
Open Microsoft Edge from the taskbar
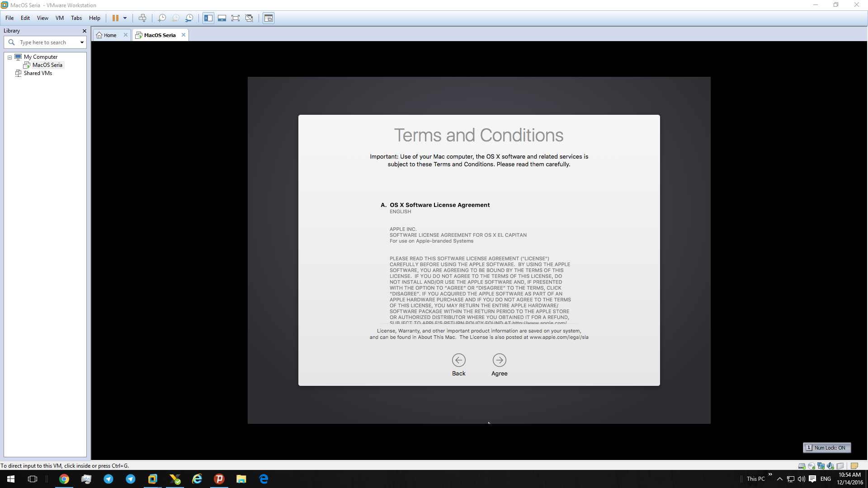pyautogui.click(x=264, y=479)
